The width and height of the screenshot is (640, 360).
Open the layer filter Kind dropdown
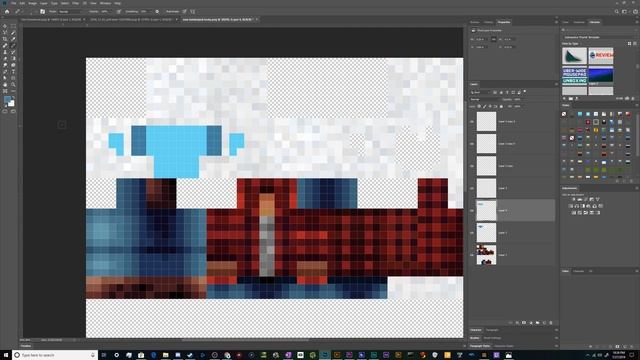click(480, 92)
